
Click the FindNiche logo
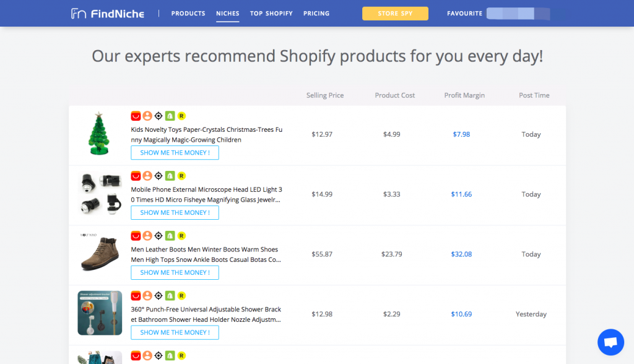[108, 14]
